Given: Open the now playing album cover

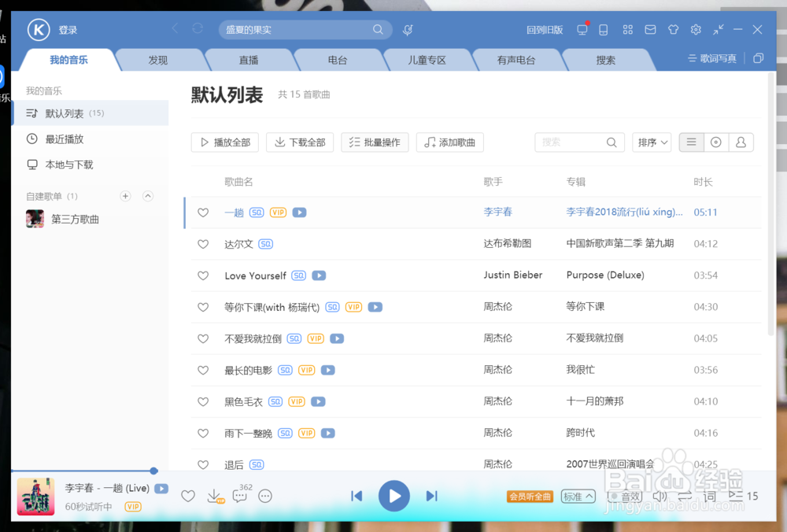Looking at the screenshot, I should coord(35,497).
